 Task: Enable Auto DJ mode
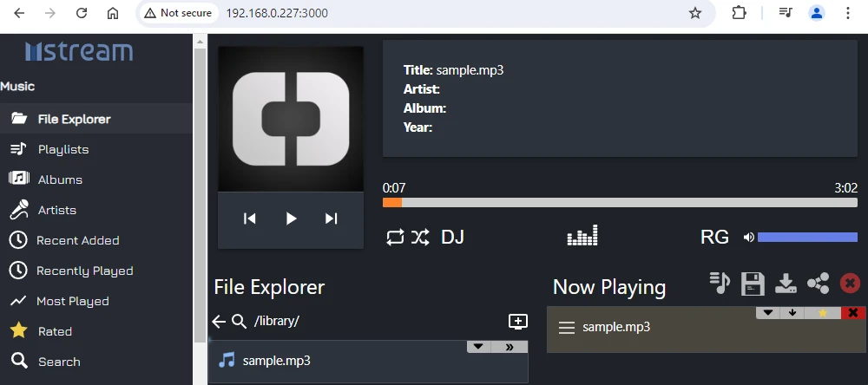pyautogui.click(x=452, y=238)
